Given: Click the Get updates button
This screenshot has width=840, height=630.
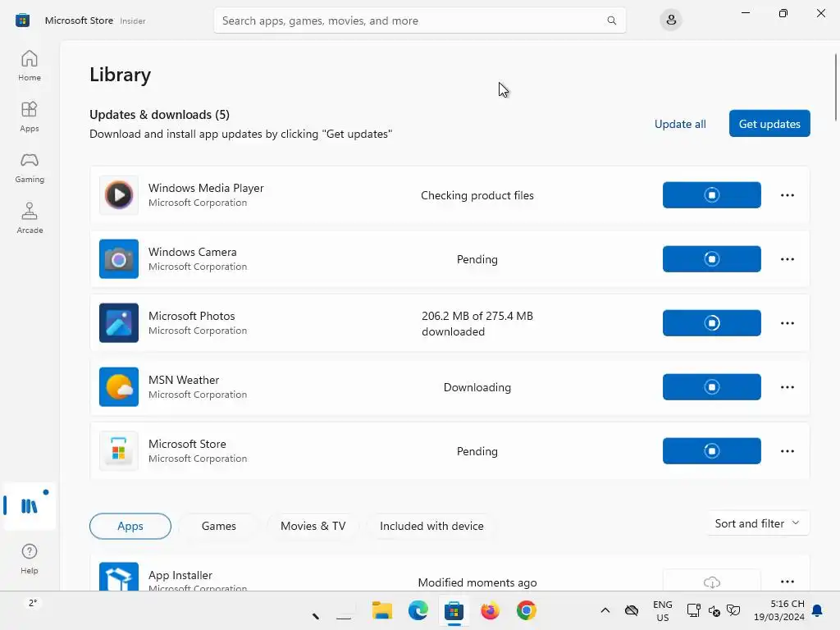Looking at the screenshot, I should click(769, 124).
